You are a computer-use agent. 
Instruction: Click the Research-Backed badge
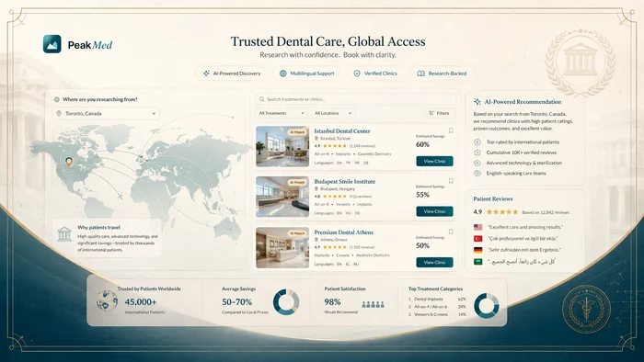[x=442, y=74]
